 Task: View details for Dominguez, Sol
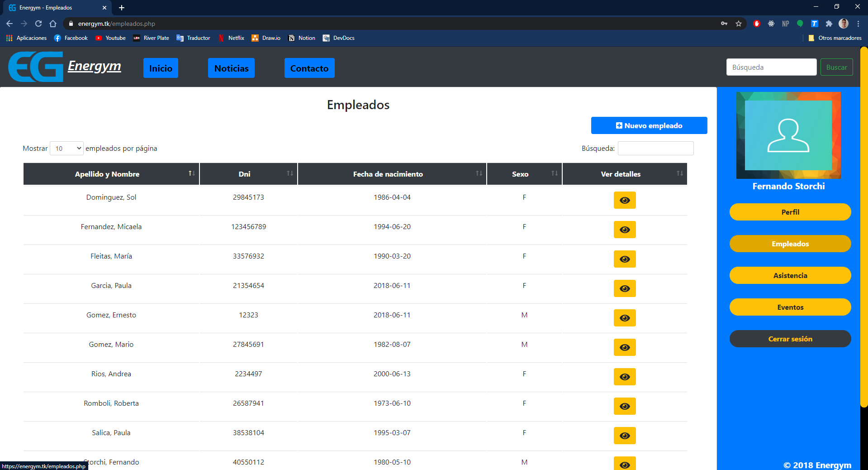pos(625,200)
